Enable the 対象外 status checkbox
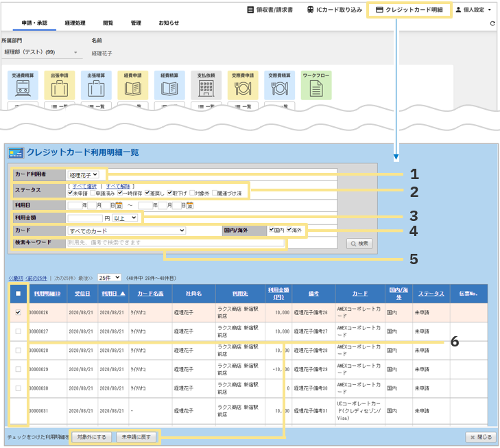The image size is (500, 448). pyautogui.click(x=192, y=193)
